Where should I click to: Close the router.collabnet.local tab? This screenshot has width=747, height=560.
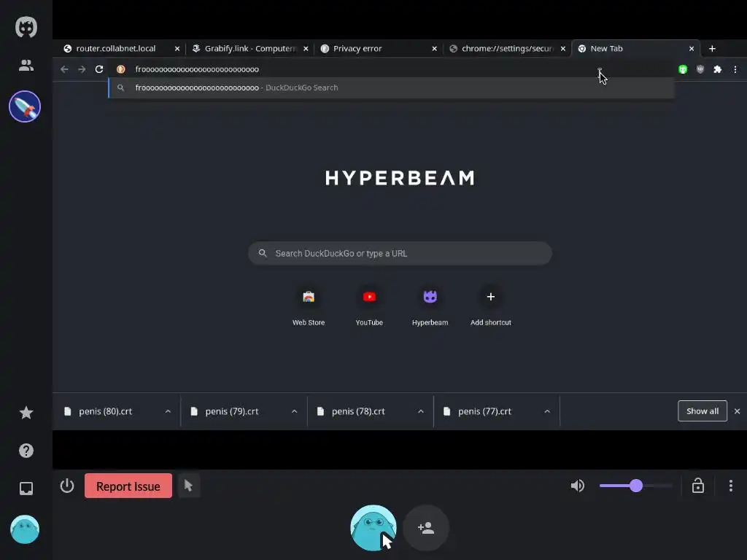177,49
